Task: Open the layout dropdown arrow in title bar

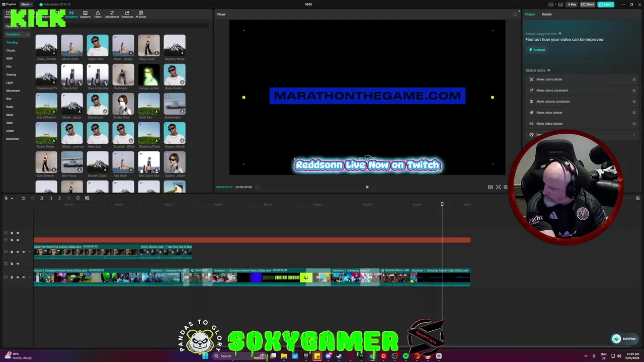Action: pyautogui.click(x=555, y=4)
